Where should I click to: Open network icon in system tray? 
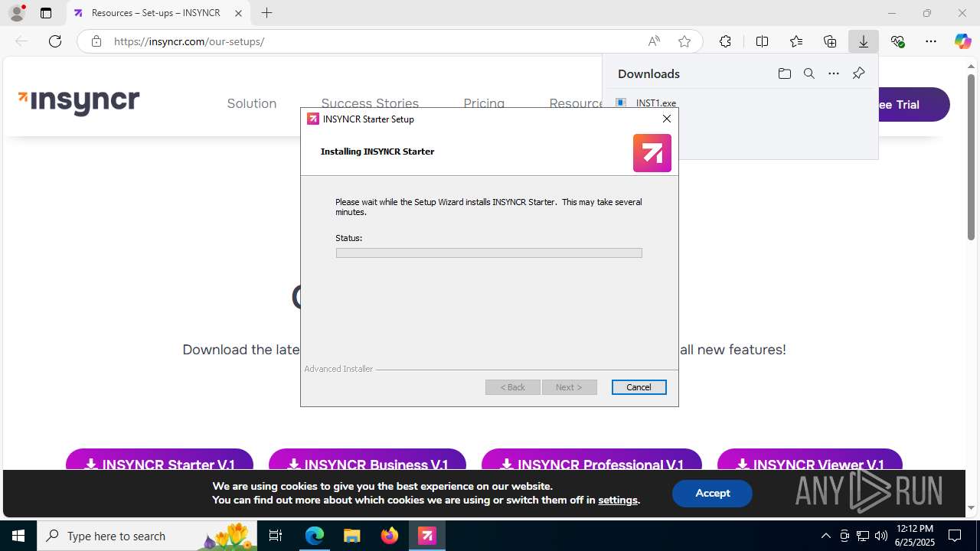[x=862, y=536]
